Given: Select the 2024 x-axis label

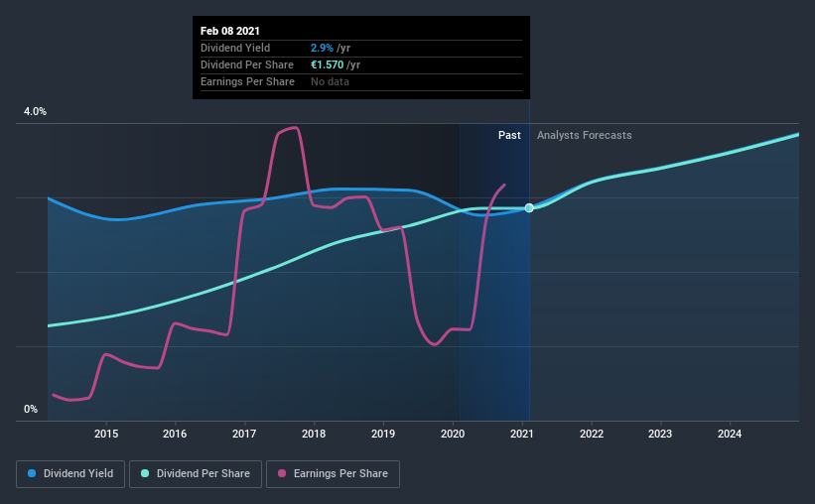Looking at the screenshot, I should (730, 434).
